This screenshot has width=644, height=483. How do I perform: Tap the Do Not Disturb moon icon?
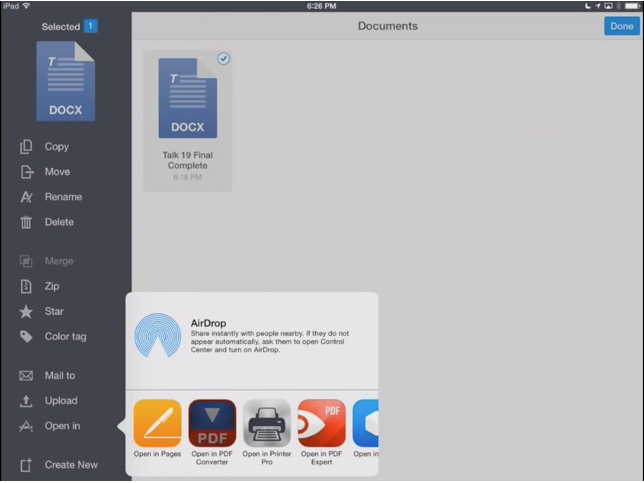point(588,6)
